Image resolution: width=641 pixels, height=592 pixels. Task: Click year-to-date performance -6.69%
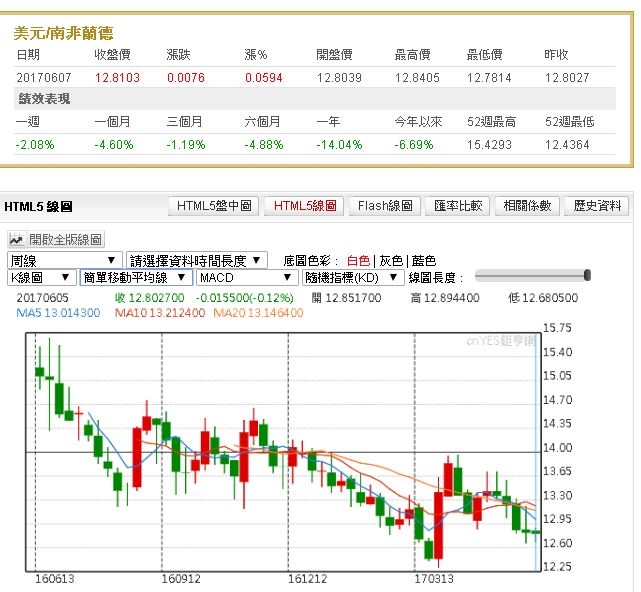pyautogui.click(x=414, y=145)
